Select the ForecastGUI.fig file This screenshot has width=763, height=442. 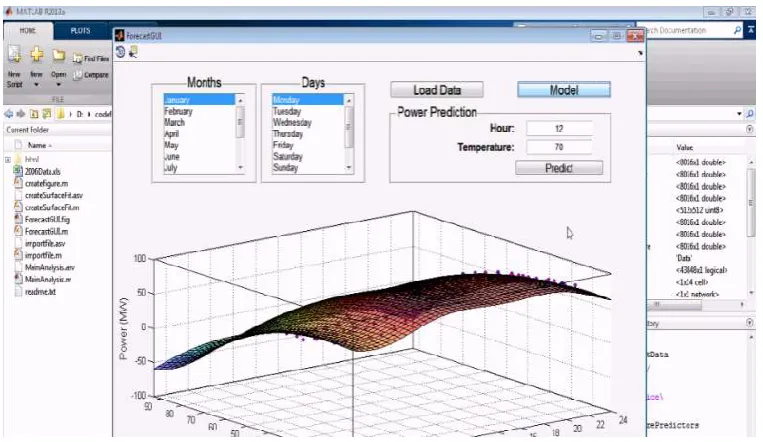[47, 220]
